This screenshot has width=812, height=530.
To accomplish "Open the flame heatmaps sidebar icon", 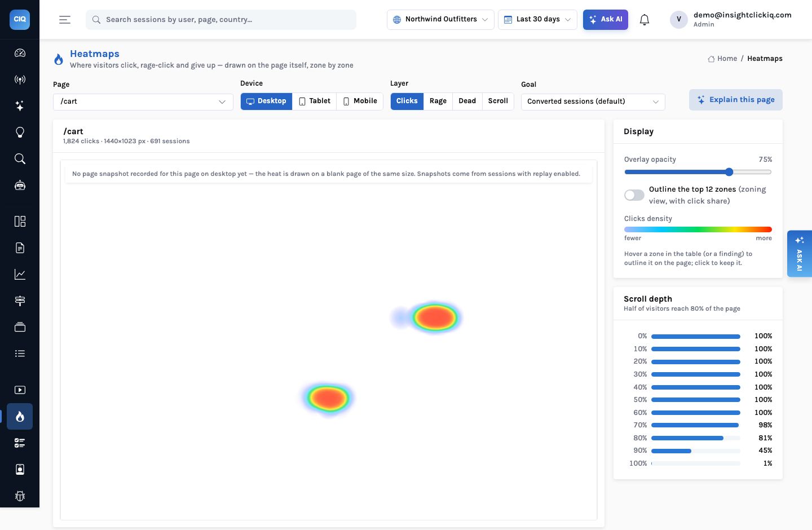I will pos(20,417).
